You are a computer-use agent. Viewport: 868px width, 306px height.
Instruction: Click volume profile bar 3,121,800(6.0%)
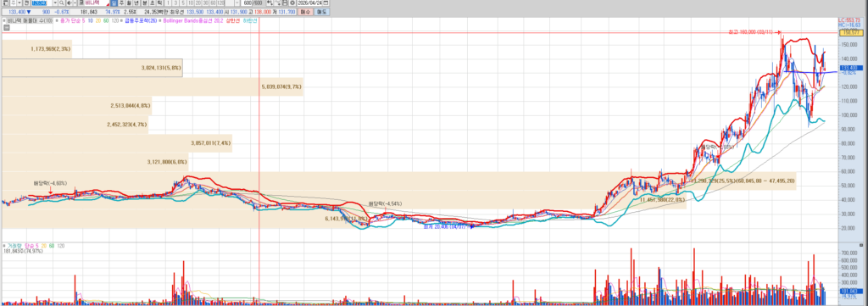[x=95, y=162]
